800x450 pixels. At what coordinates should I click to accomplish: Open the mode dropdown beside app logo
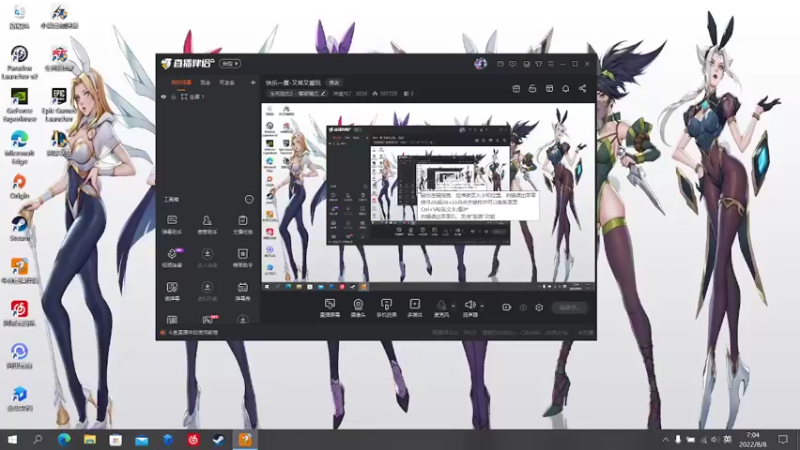point(230,64)
